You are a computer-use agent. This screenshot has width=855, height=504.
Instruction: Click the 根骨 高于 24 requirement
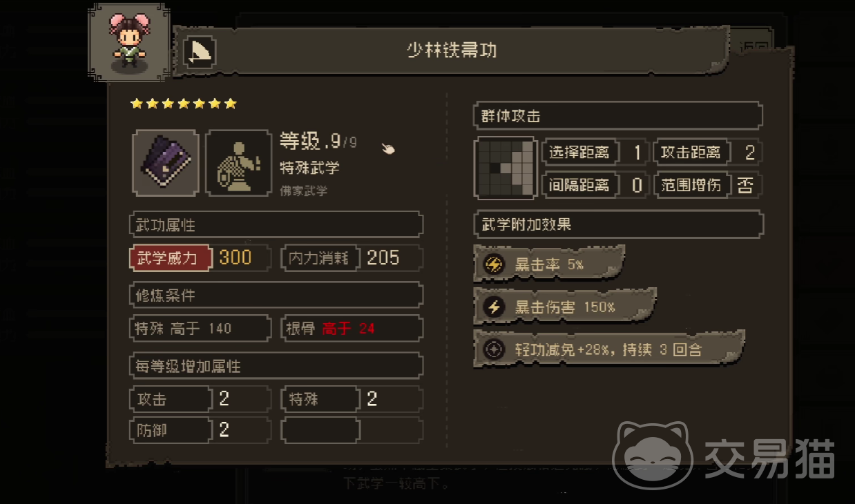click(352, 329)
